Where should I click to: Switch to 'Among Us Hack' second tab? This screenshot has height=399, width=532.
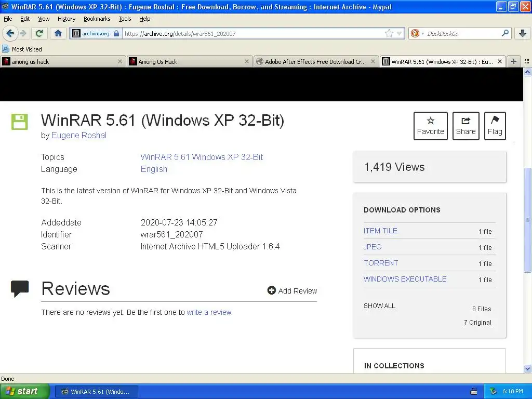pos(190,61)
